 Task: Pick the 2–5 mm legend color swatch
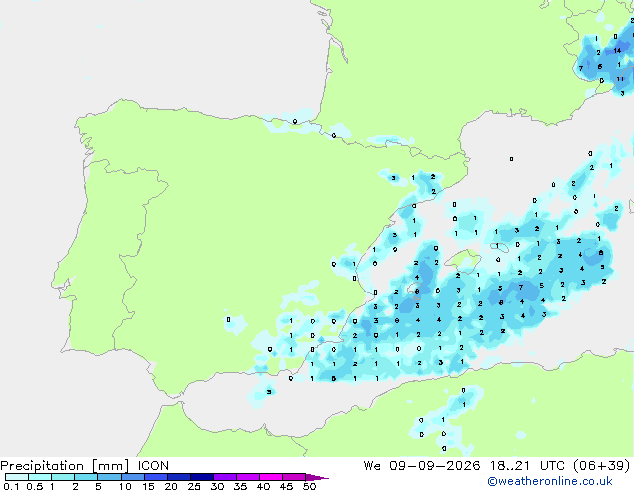coord(86,477)
